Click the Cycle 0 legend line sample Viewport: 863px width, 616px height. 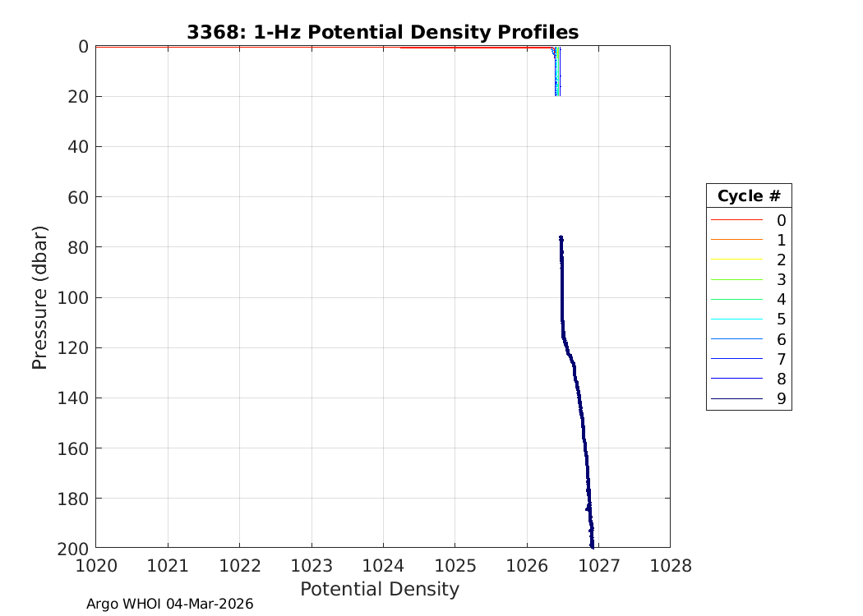pyautogui.click(x=736, y=220)
